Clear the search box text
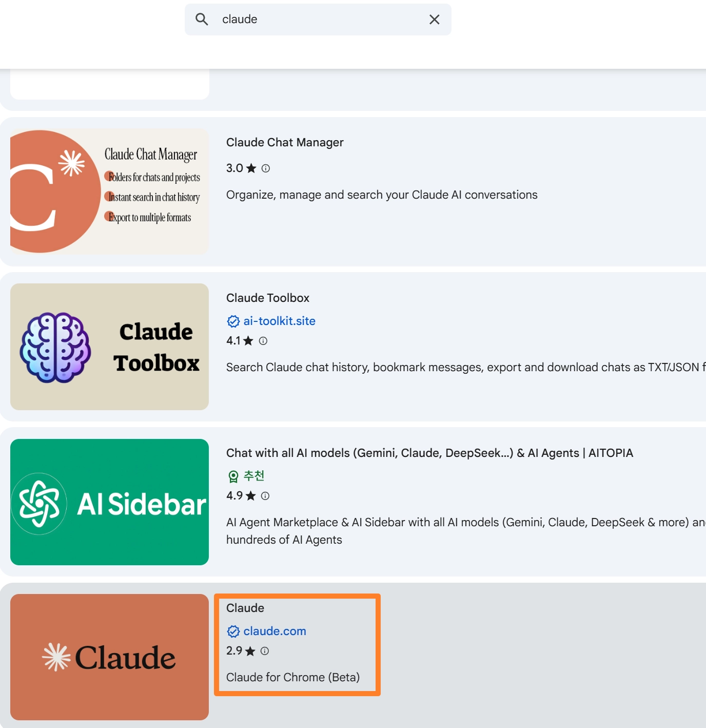Screen dimensions: 706x728 434,20
